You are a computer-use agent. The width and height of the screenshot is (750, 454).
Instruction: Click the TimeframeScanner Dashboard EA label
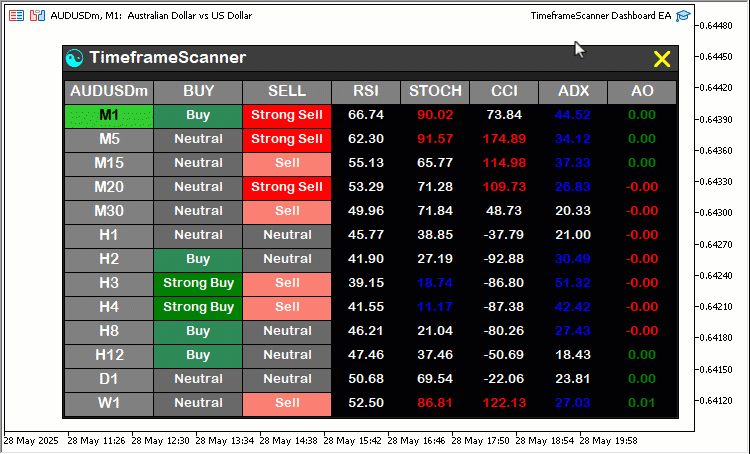click(601, 16)
